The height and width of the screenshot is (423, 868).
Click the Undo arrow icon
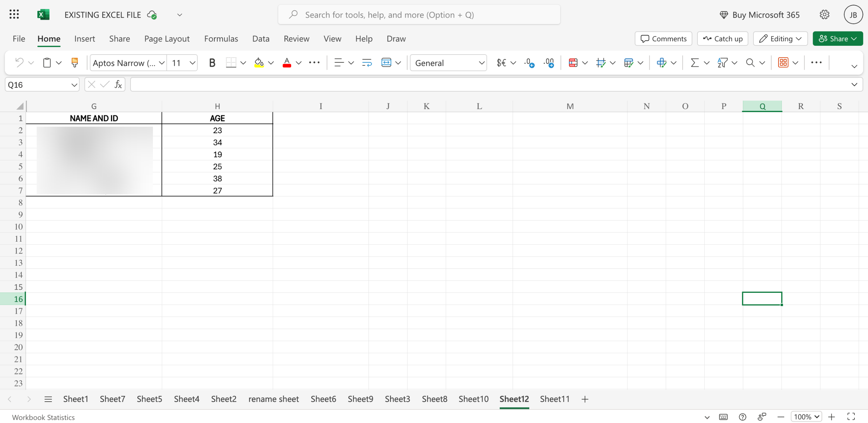pos(19,62)
